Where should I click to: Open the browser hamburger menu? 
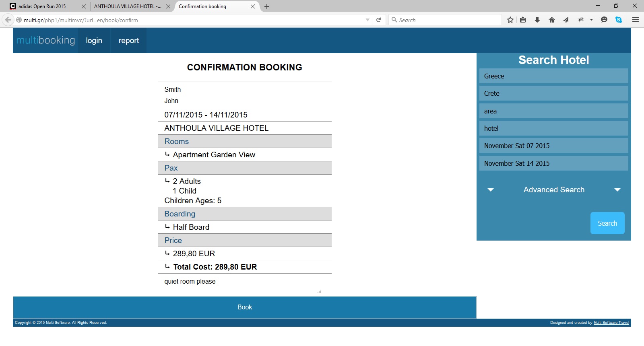click(x=636, y=20)
